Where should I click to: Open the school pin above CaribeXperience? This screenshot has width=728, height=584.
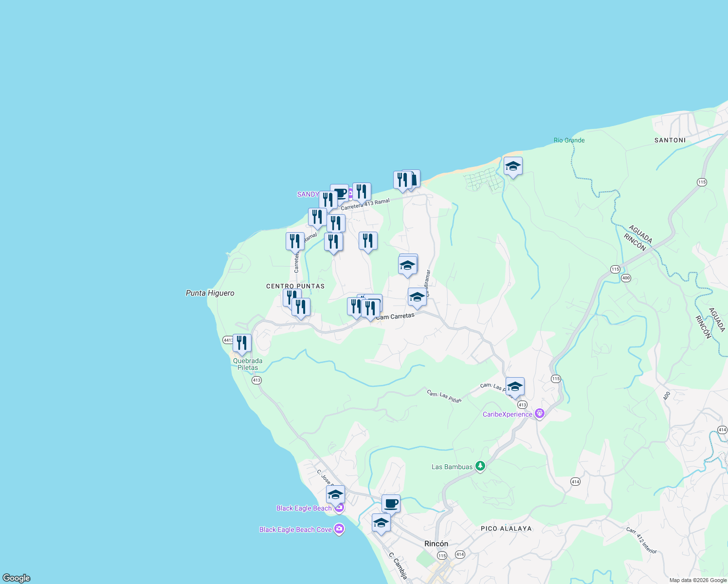pyautogui.click(x=515, y=386)
